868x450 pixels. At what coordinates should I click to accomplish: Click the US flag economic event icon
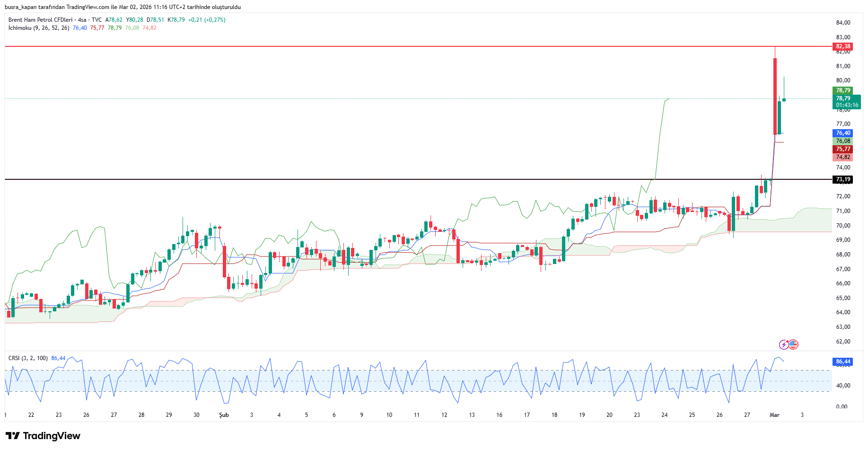pos(793,344)
